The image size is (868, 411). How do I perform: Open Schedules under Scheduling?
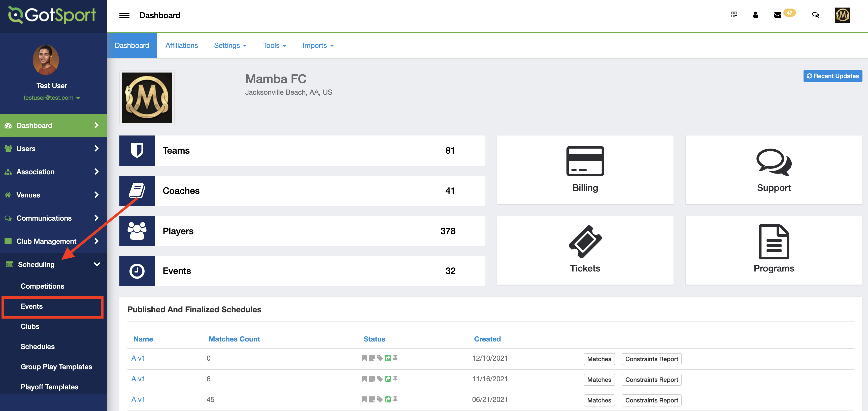click(x=37, y=347)
